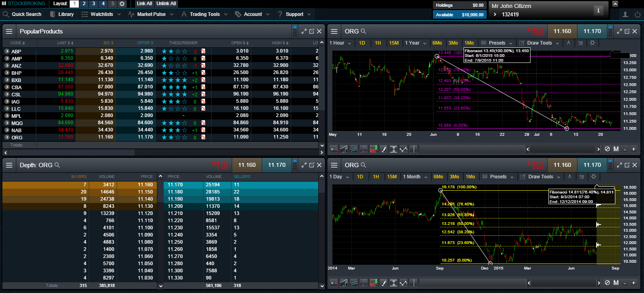The width and height of the screenshot is (644, 293).
Task: Click the Unlink All button
Action: (x=166, y=4)
